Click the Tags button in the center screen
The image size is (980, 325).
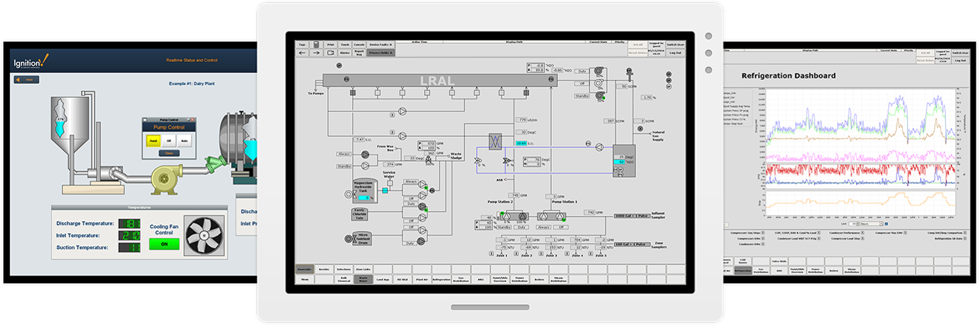(x=302, y=45)
